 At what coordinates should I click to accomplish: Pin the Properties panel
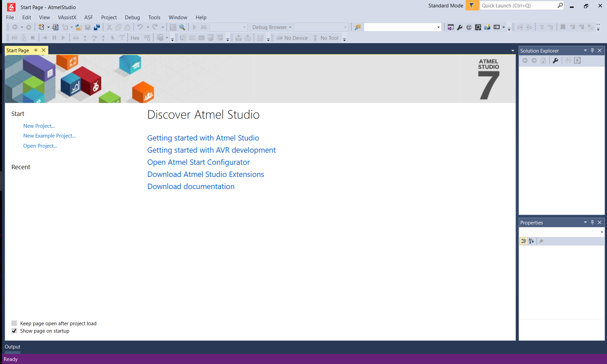click(x=592, y=222)
